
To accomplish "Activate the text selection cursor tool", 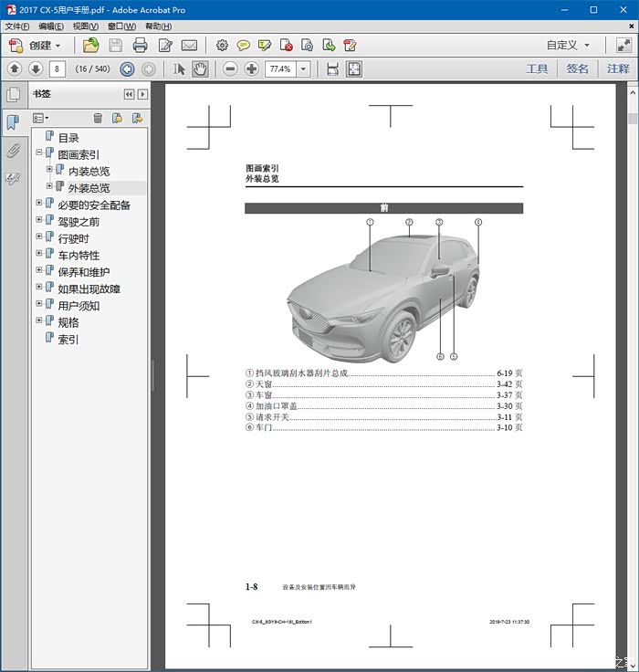I will pyautogui.click(x=179, y=68).
